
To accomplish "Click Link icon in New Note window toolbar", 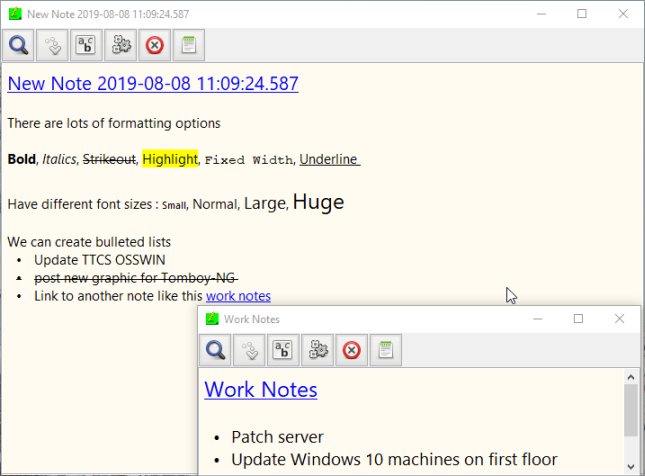I will [x=53, y=45].
